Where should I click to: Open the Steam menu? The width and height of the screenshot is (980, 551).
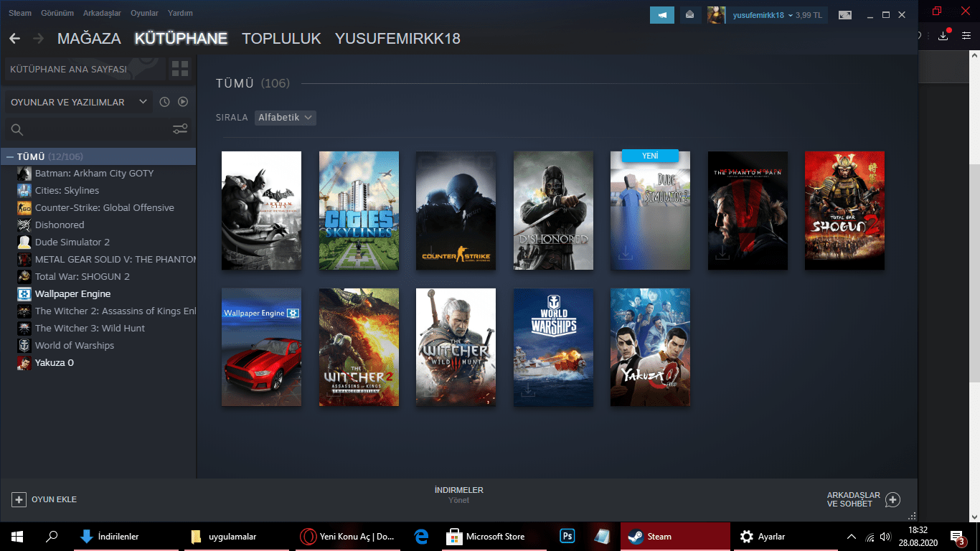20,13
